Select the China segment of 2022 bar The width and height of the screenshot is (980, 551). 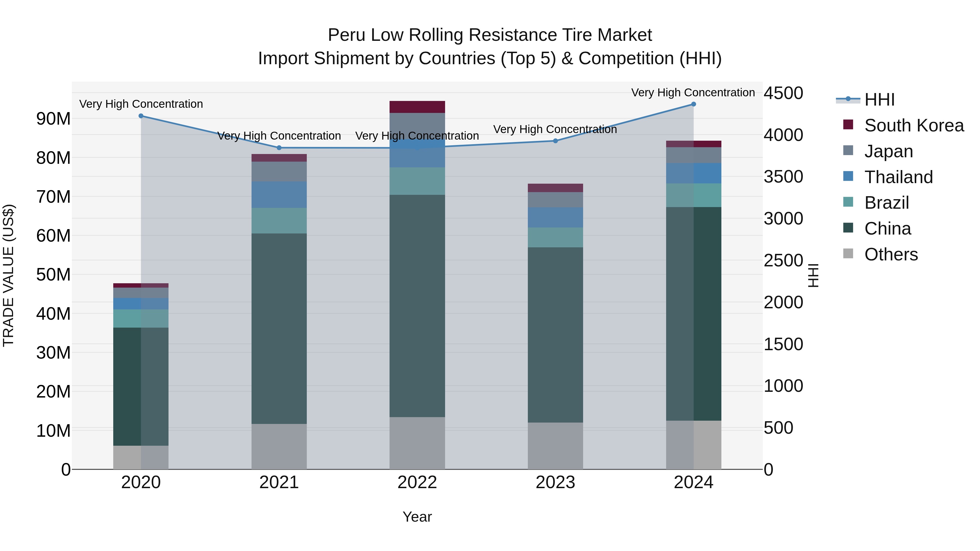417,306
